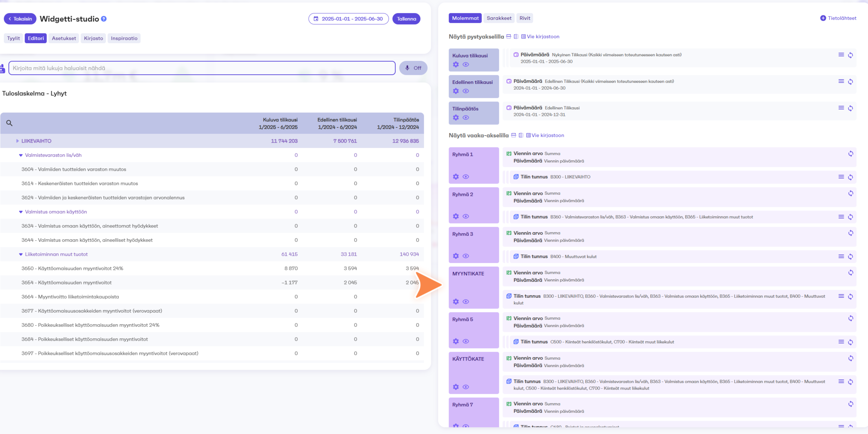Image resolution: width=868 pixels, height=434 pixels.
Task: Toggle visibility eye for Kuluva tilikausi
Action: (x=466, y=64)
